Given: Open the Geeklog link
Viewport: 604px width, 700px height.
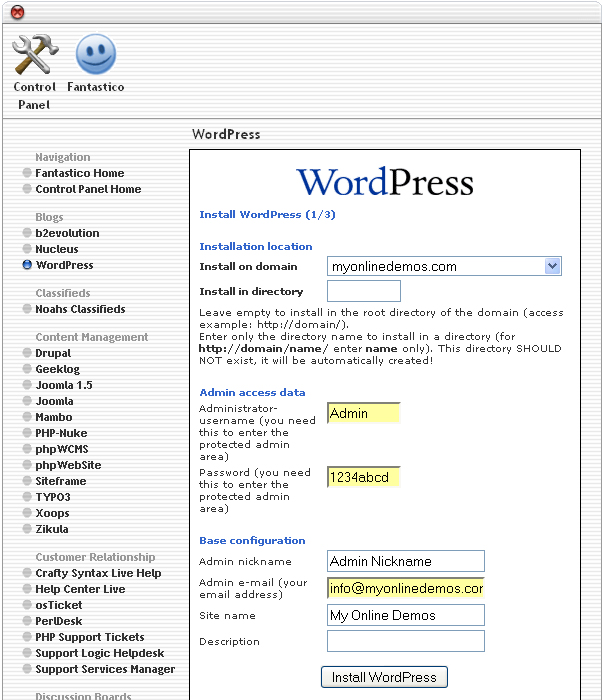Looking at the screenshot, I should tap(58, 369).
